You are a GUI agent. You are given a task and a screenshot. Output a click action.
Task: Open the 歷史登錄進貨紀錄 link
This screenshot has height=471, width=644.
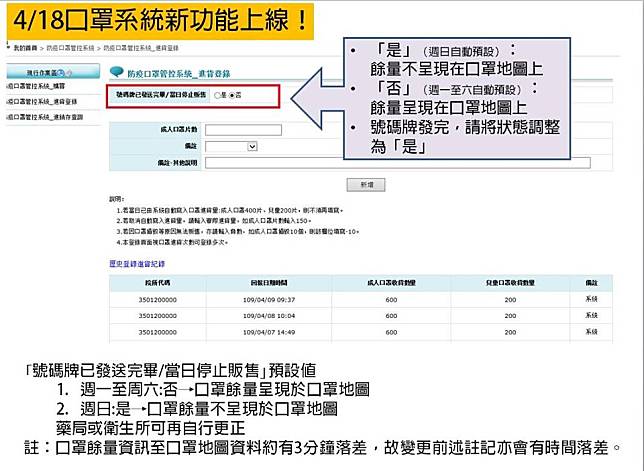pyautogui.click(x=137, y=264)
